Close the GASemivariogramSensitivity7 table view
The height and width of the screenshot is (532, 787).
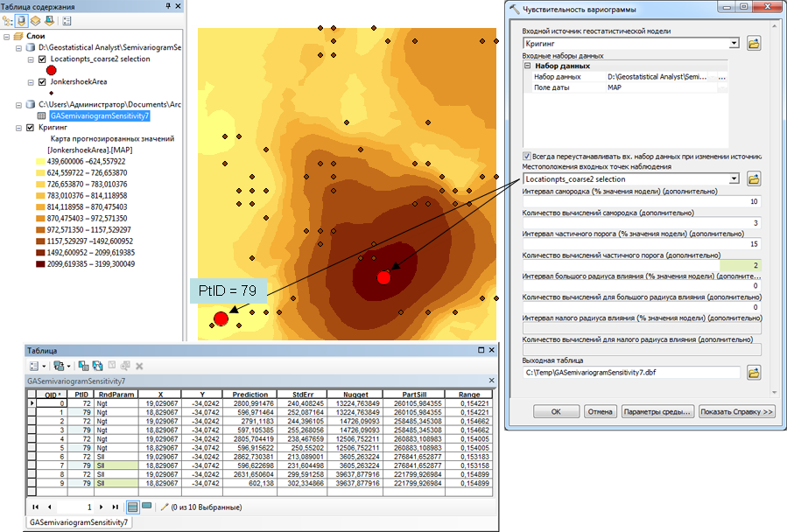pyautogui.click(x=491, y=381)
